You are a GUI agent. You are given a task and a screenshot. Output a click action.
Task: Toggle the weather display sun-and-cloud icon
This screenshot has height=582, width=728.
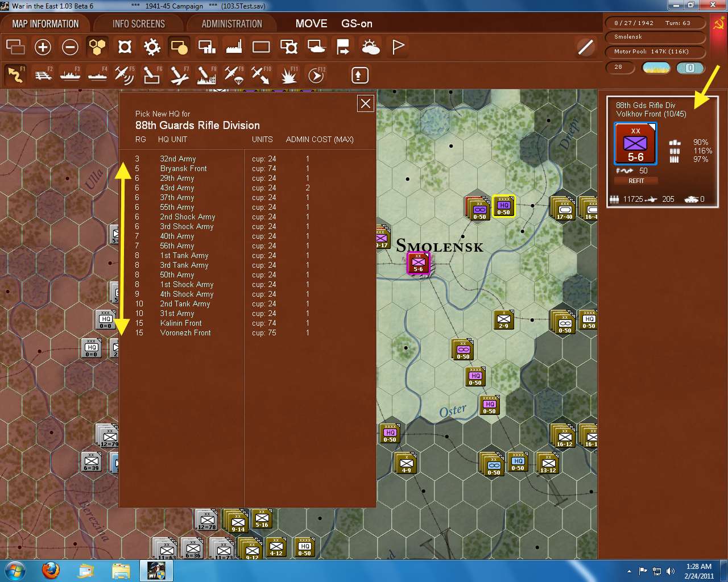(x=370, y=47)
